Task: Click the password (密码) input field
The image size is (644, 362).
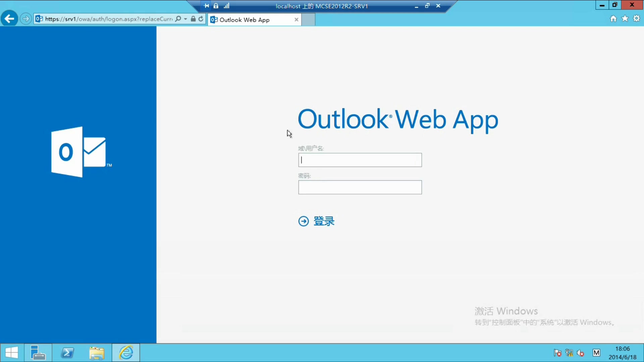Action: [x=360, y=187]
